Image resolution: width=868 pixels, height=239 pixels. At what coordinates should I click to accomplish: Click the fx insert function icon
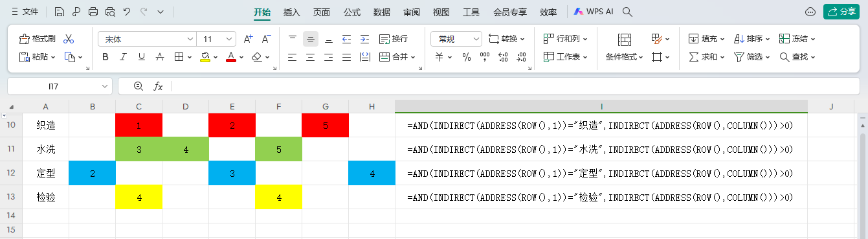coord(158,86)
